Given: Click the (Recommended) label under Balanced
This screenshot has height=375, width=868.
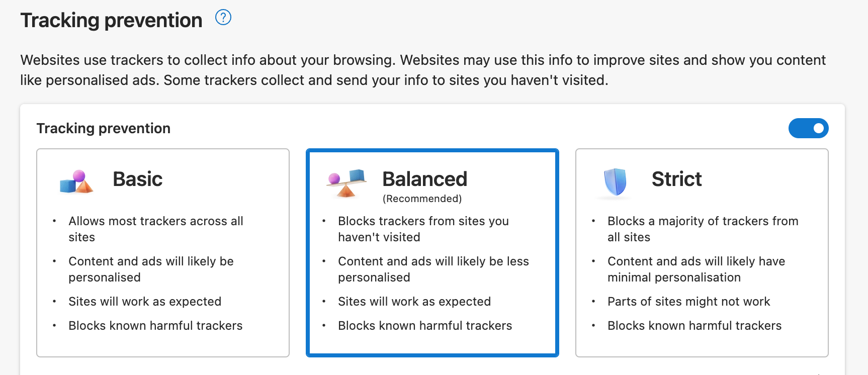Looking at the screenshot, I should click(422, 199).
